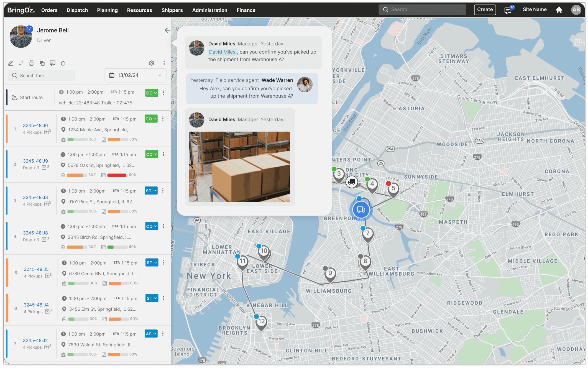This screenshot has height=368, width=588.
Task: Click the BringOz logo
Action: [x=21, y=10]
